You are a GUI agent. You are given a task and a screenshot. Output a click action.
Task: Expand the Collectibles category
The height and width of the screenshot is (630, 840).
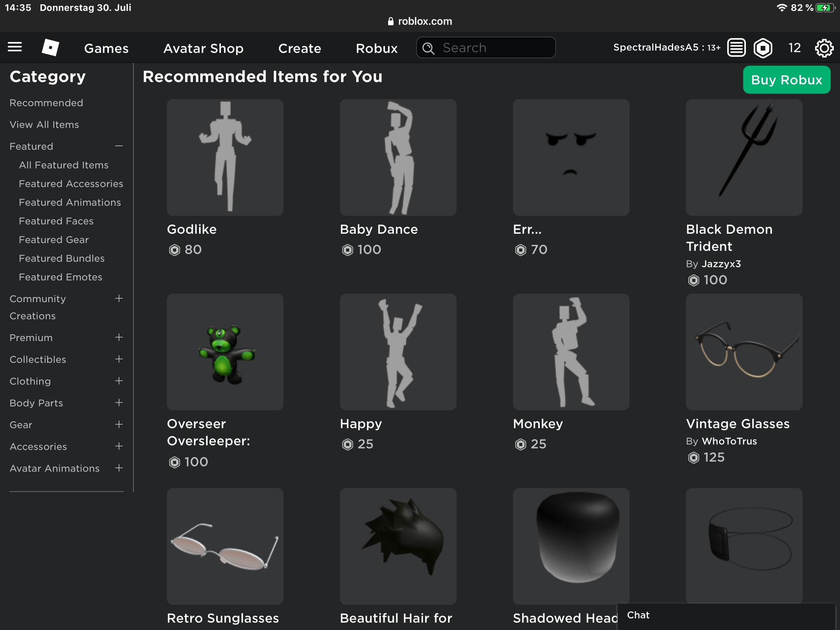click(x=119, y=359)
